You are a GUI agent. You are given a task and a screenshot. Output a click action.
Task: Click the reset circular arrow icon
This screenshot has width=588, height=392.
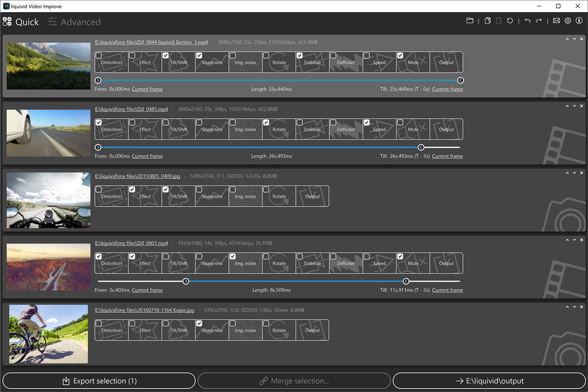click(x=510, y=20)
